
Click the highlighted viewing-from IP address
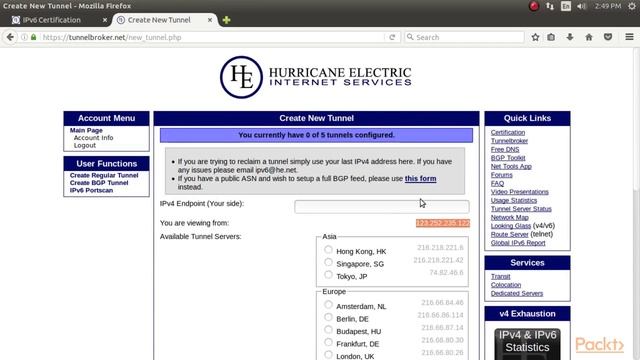(x=443, y=223)
